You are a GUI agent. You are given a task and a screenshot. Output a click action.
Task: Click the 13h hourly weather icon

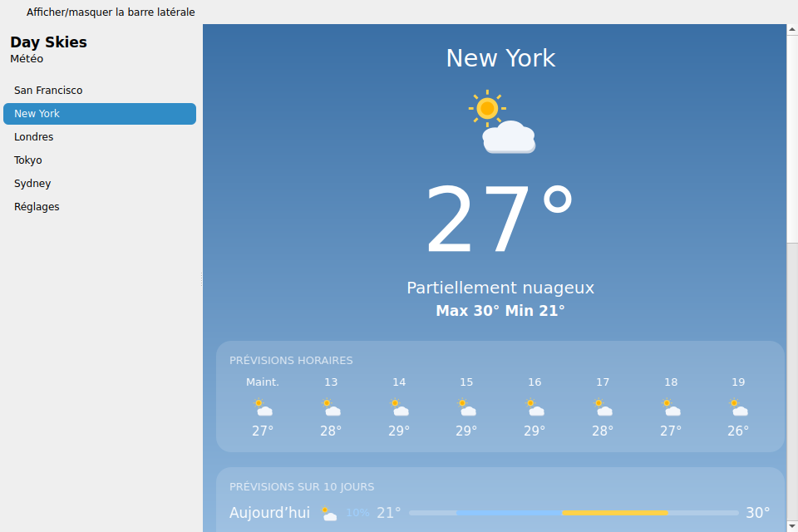click(x=331, y=407)
